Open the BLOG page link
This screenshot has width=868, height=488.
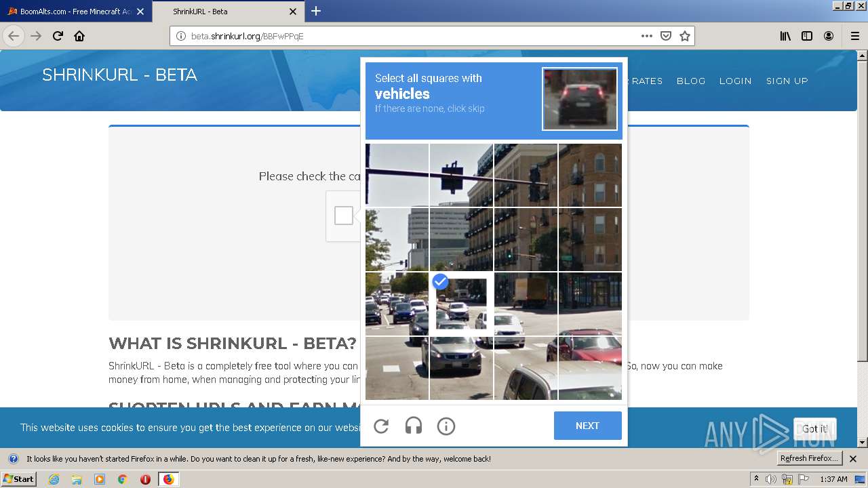(691, 81)
